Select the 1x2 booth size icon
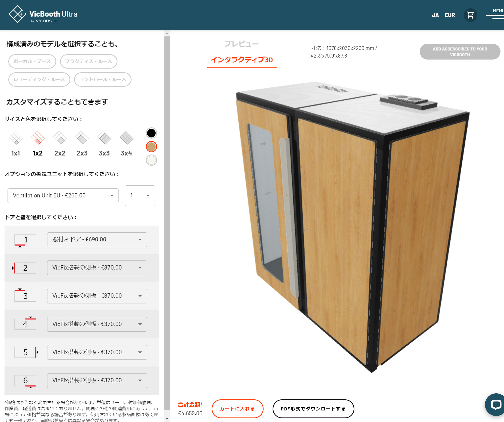The height and width of the screenshot is (422, 504). point(38,138)
